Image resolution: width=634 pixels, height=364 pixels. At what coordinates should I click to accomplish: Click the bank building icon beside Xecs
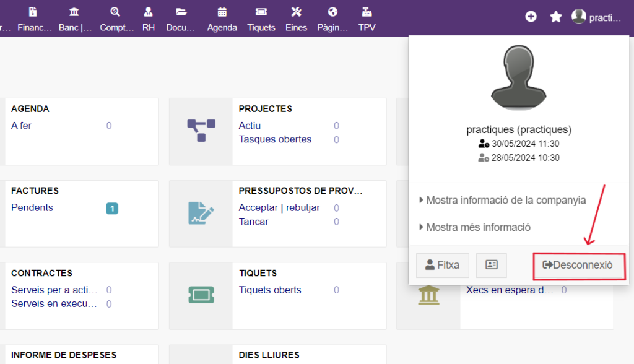pos(428,295)
